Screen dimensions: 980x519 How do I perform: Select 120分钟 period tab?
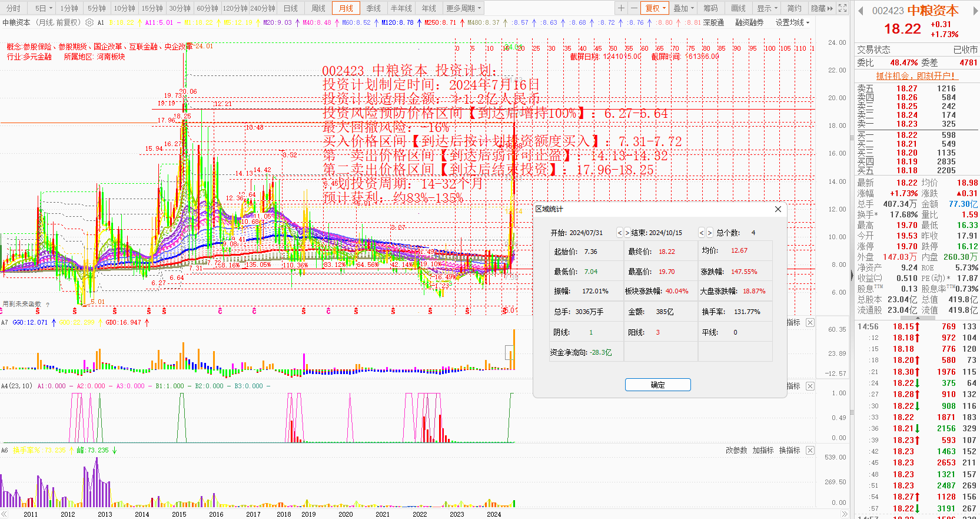click(235, 8)
